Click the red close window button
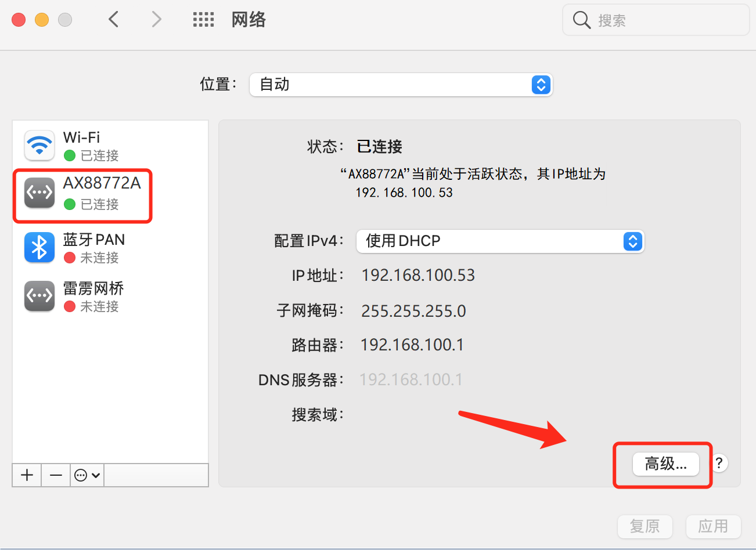The height and width of the screenshot is (550, 756). click(x=19, y=20)
